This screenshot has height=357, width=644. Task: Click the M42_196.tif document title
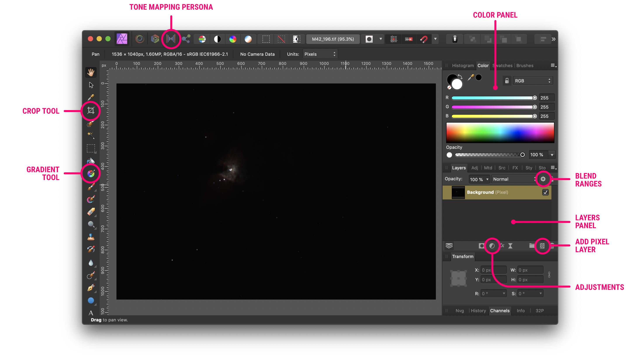tap(333, 39)
